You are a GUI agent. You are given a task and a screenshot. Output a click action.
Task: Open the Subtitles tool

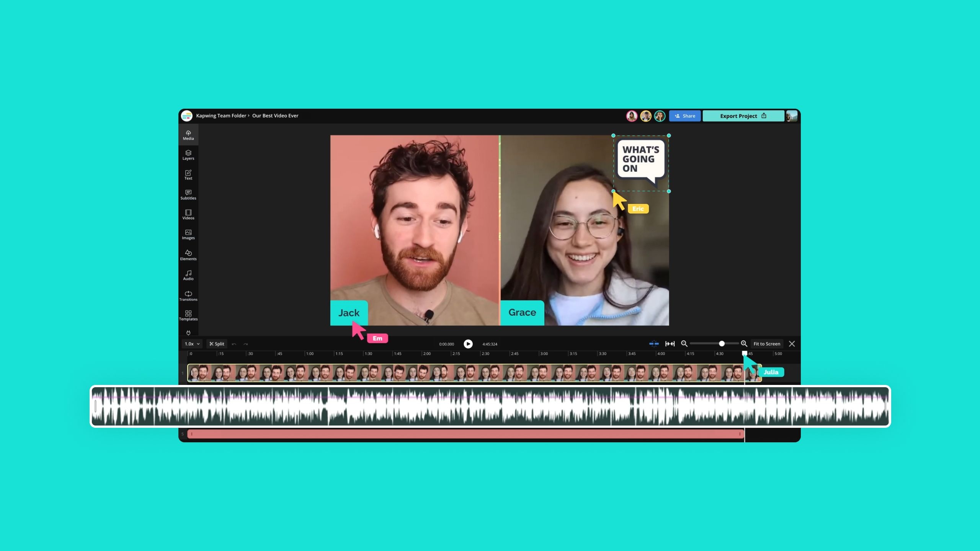click(188, 195)
